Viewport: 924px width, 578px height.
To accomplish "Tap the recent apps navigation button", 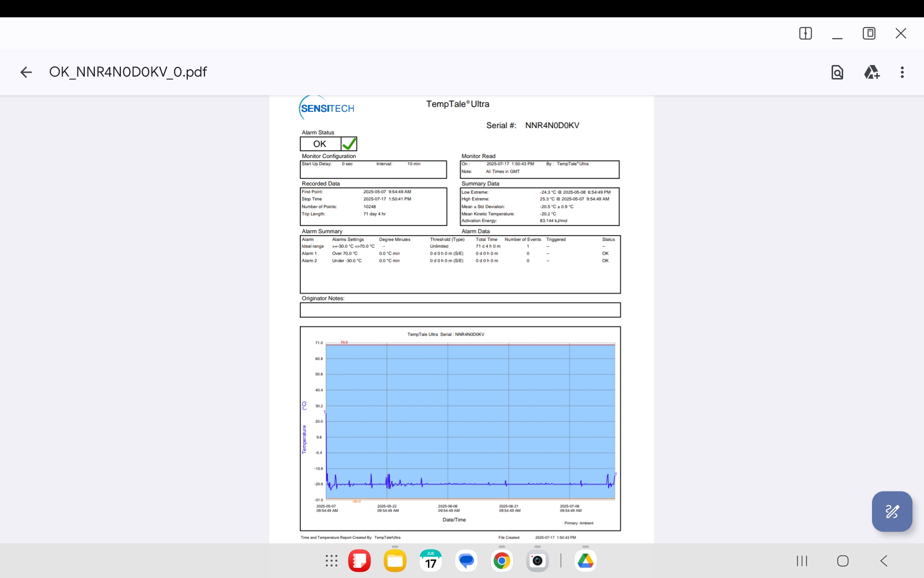I will click(x=802, y=561).
